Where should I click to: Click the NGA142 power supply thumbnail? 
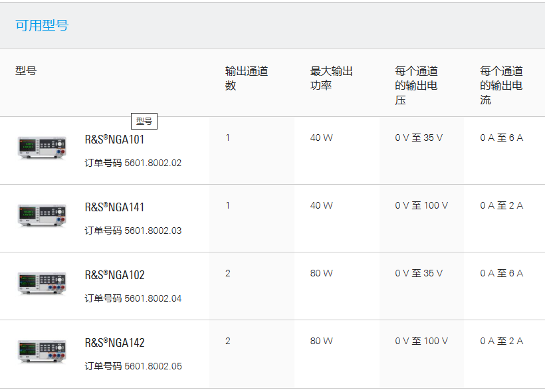42,351
